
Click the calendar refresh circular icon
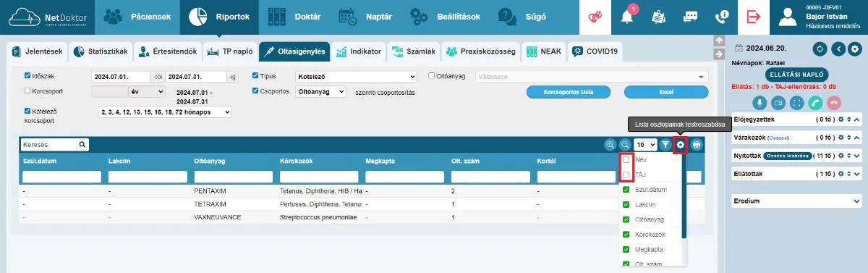coord(820,49)
